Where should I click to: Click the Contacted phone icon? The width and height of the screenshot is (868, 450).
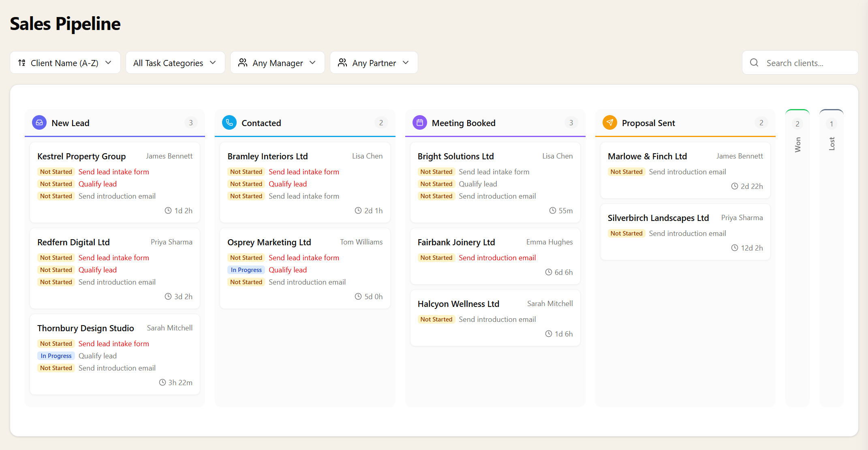point(229,122)
